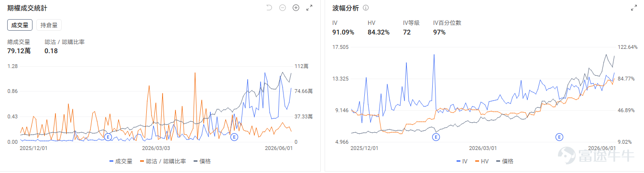The image size is (644, 173).
Task: Click the 期權成交統計 panel title
Action: click(x=27, y=8)
